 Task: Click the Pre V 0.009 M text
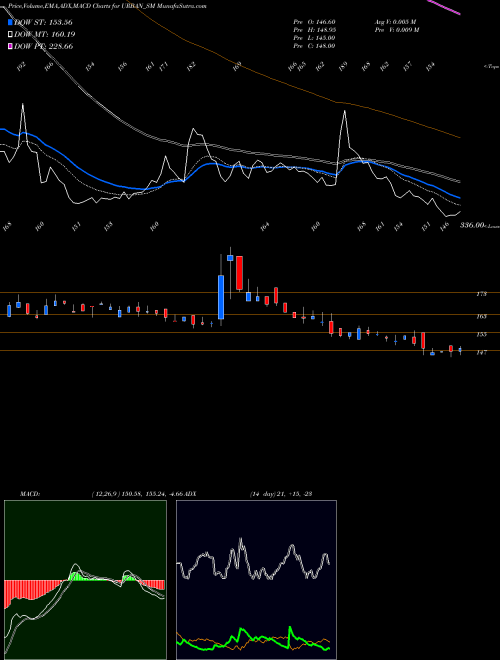pos(396,30)
